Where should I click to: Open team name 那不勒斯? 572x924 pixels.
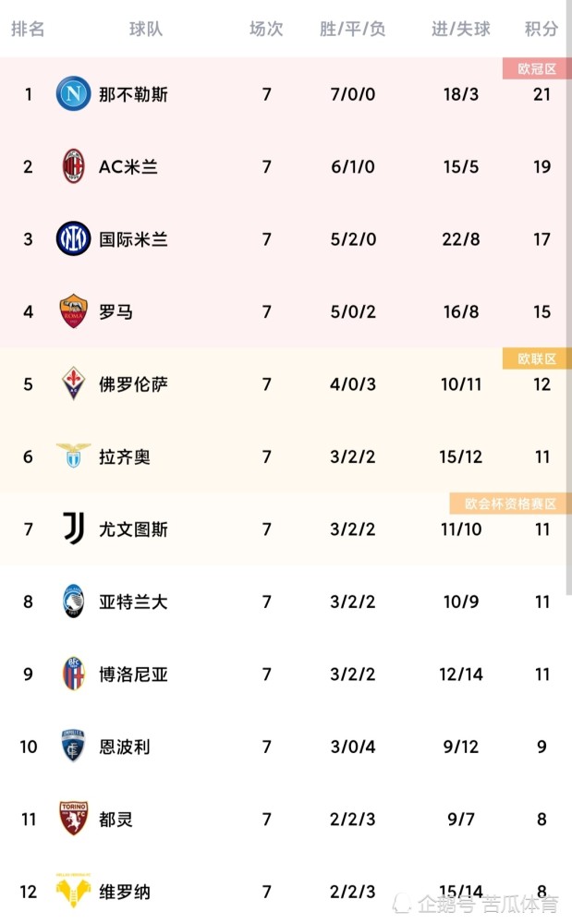[x=133, y=94]
